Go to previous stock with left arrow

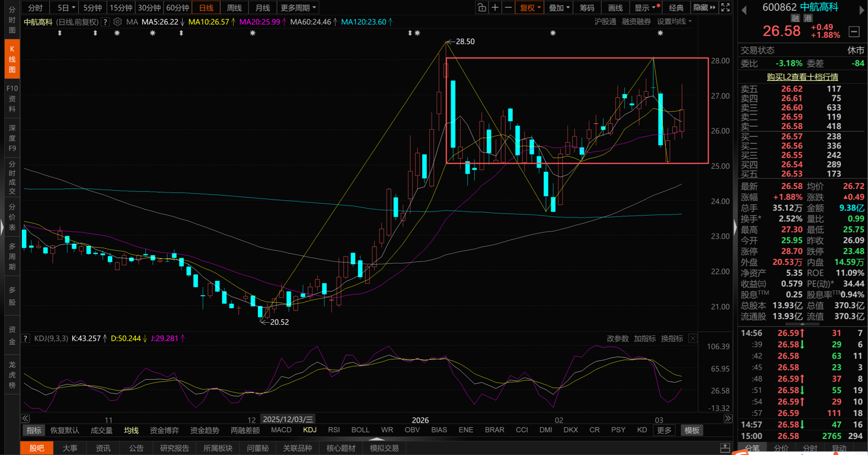tap(744, 10)
